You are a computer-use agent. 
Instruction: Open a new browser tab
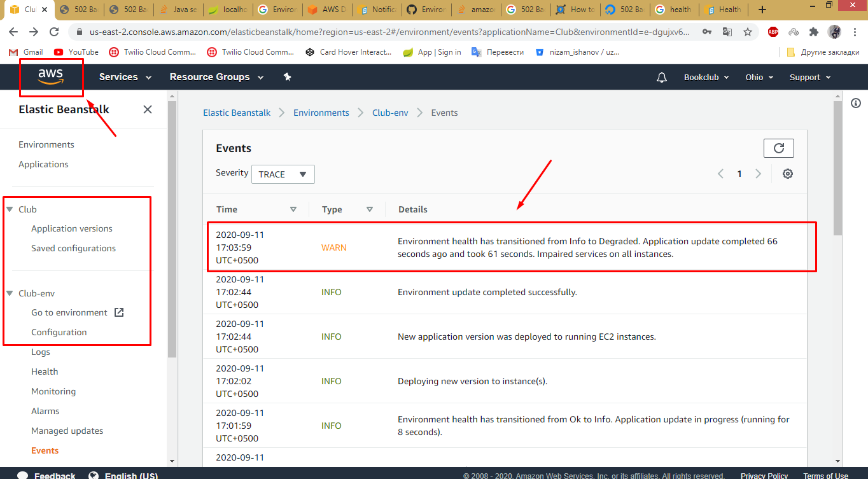click(762, 10)
